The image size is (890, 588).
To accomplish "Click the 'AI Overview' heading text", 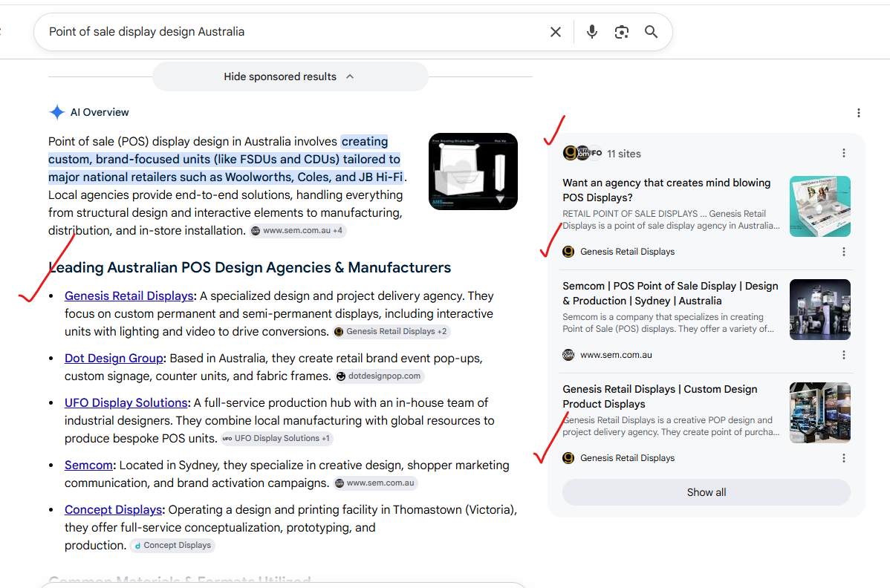I will pyautogui.click(x=100, y=112).
